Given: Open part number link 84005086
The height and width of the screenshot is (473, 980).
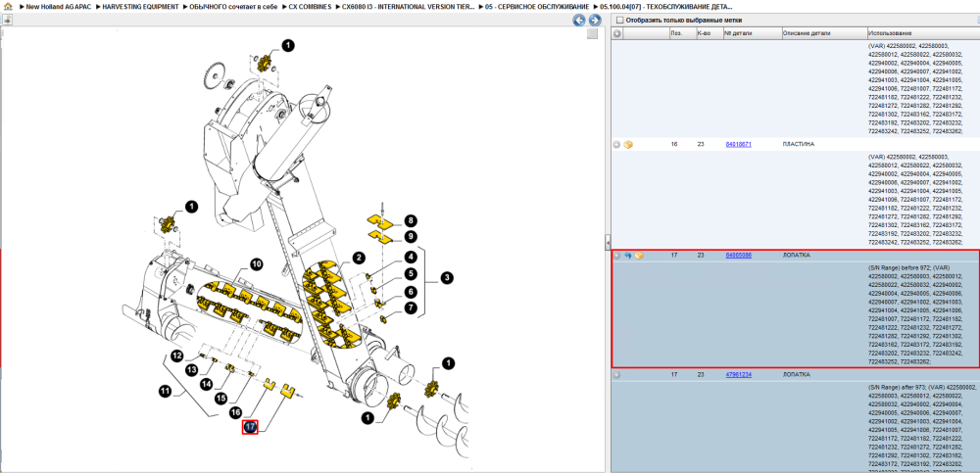Looking at the screenshot, I should click(x=738, y=256).
